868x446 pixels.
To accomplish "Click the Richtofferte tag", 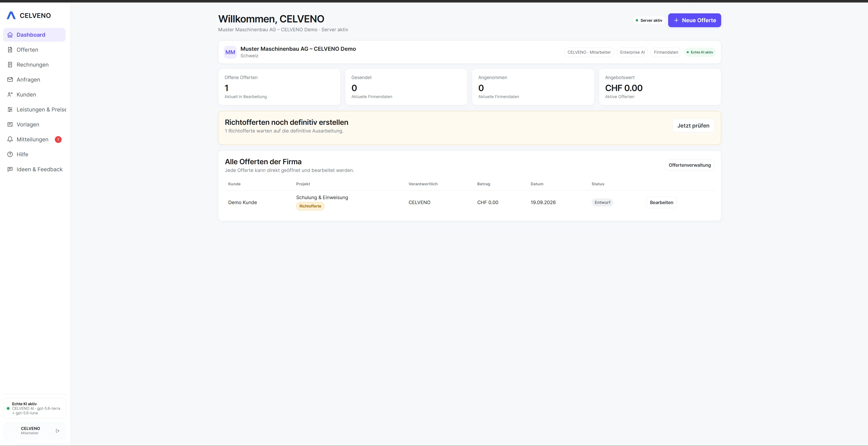I will click(x=310, y=206).
